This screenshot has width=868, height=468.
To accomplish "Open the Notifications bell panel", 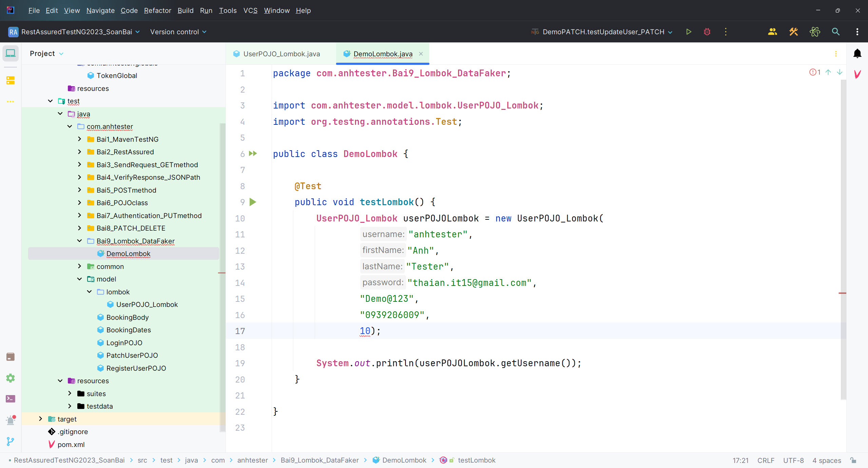I will 857,54.
